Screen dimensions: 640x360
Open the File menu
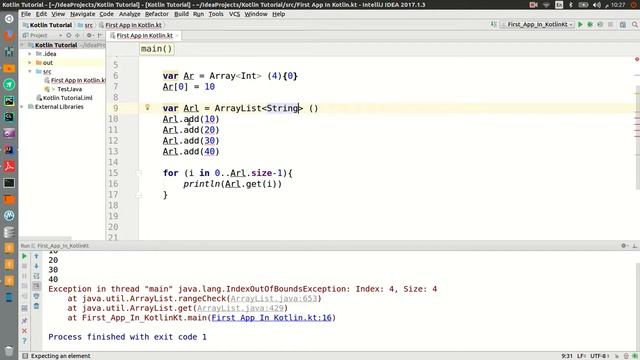coord(26,14)
